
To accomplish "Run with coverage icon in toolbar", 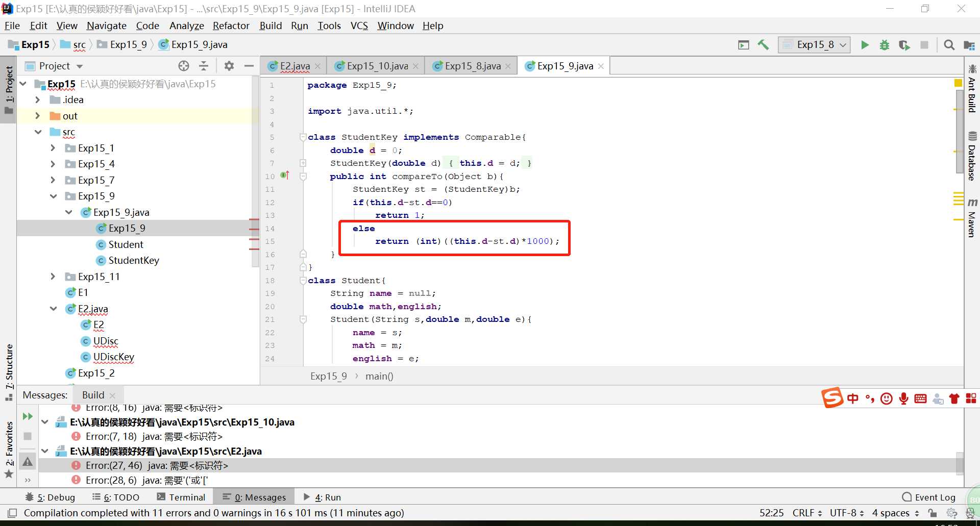I will pos(904,45).
